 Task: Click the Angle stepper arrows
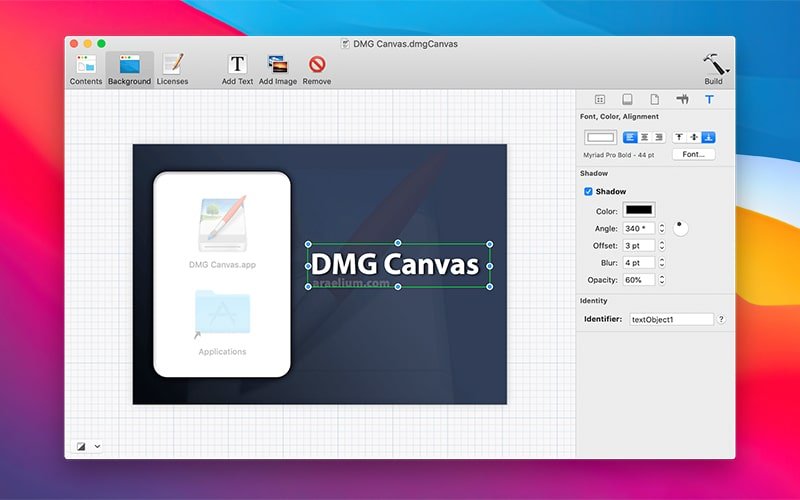(661, 228)
